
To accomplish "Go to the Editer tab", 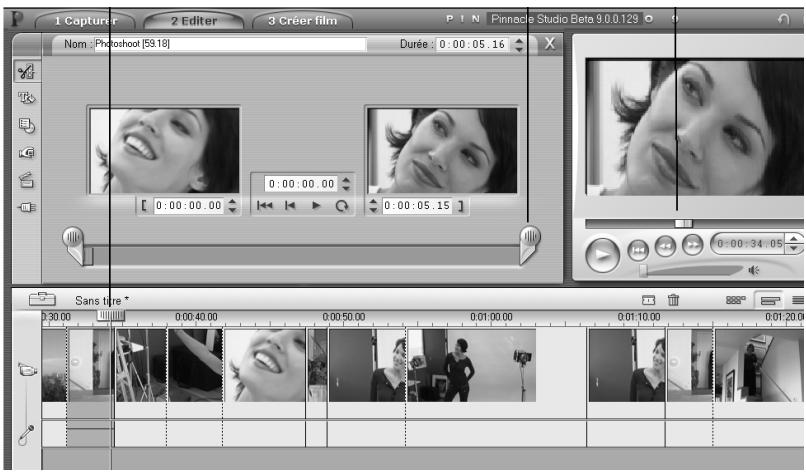I will [194, 21].
